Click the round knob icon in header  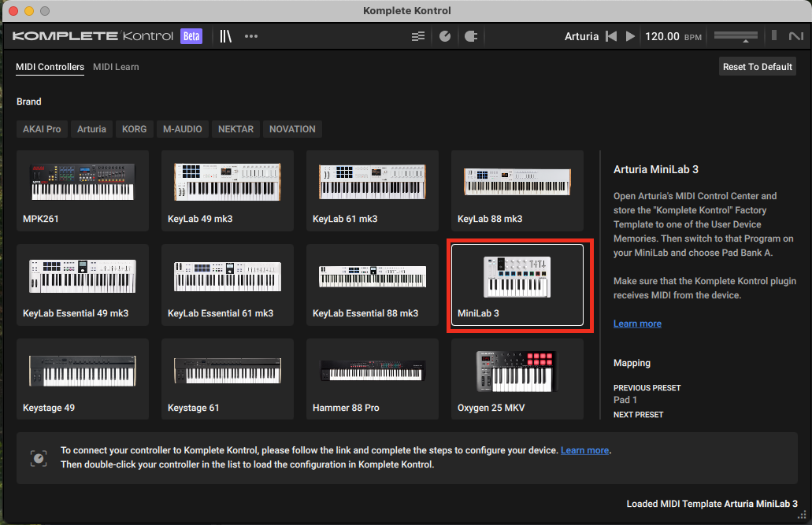[445, 36]
